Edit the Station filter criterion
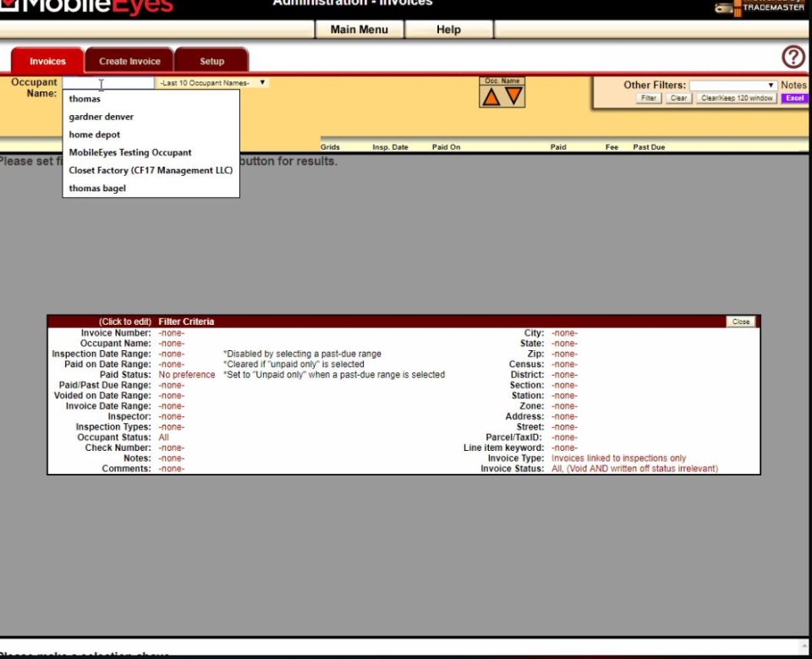 pos(564,396)
